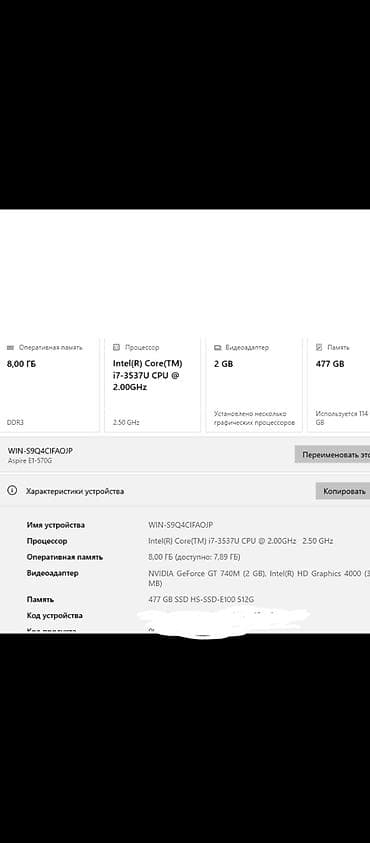Screen dimensions: 370x843
Task: Collapse the Характеристики устройства section header
Action: (185, 491)
